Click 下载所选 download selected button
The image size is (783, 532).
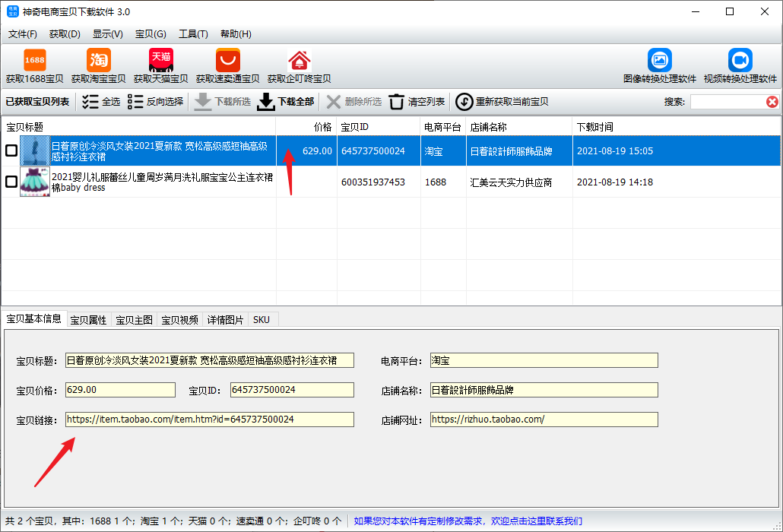(x=222, y=102)
